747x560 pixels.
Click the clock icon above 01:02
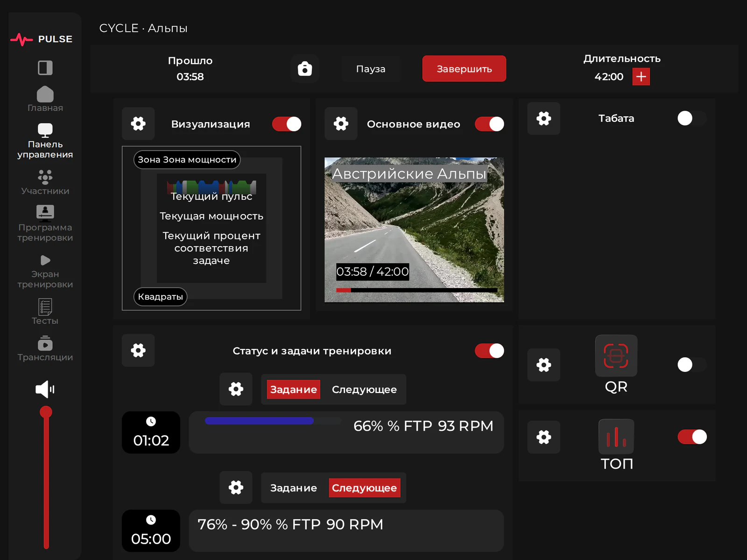tap(151, 421)
